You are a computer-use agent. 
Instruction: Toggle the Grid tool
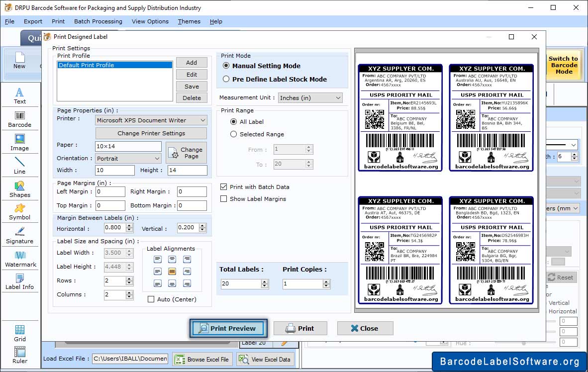(19, 333)
